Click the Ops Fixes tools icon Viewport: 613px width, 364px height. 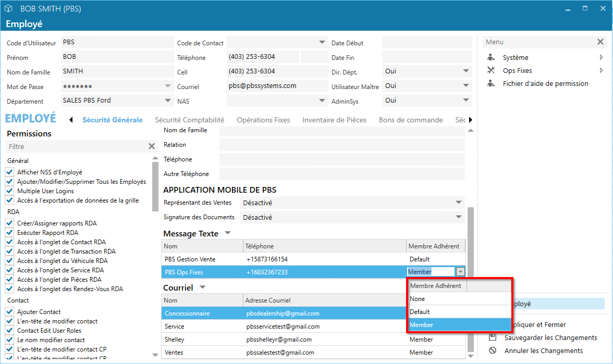491,70
